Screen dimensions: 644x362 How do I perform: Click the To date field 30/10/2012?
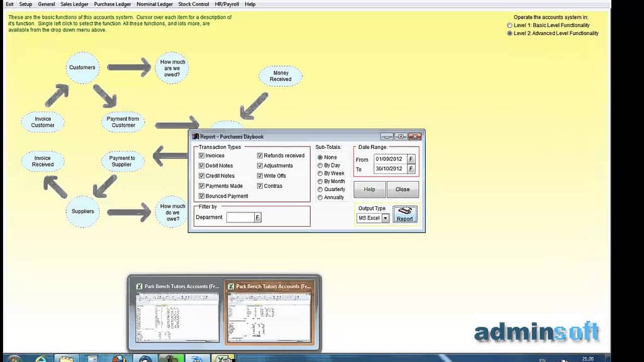tap(390, 168)
